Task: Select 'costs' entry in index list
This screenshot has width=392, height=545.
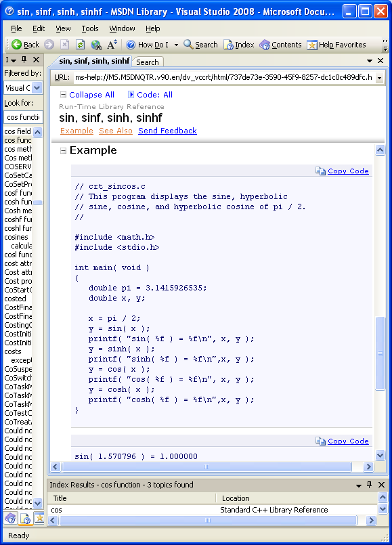Action: click(x=13, y=351)
